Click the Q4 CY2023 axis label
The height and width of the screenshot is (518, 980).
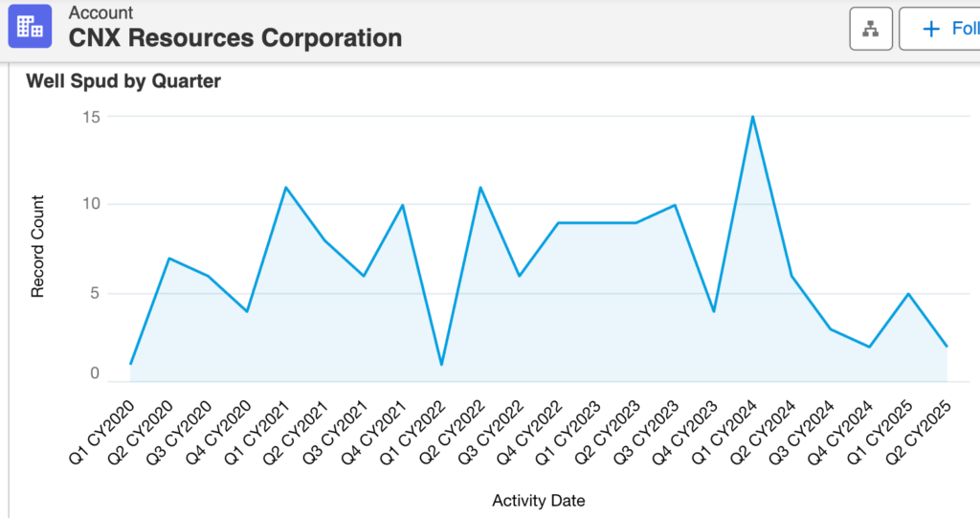pyautogui.click(x=685, y=432)
